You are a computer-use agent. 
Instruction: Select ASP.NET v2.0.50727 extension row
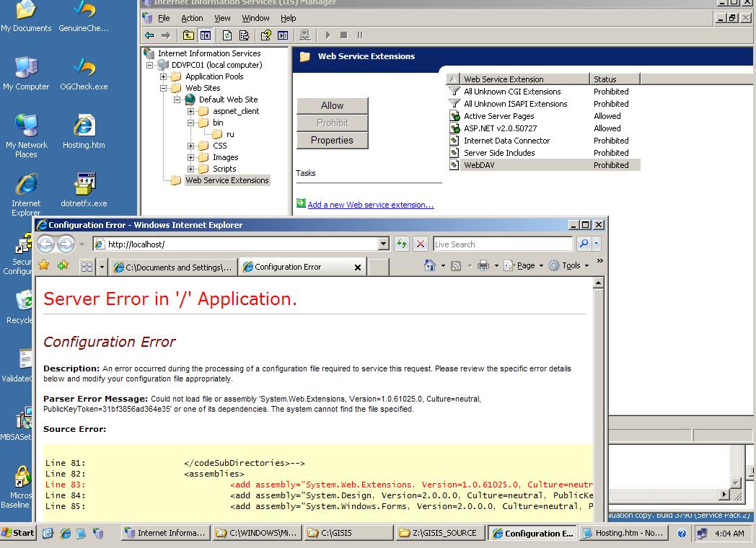coord(545,128)
